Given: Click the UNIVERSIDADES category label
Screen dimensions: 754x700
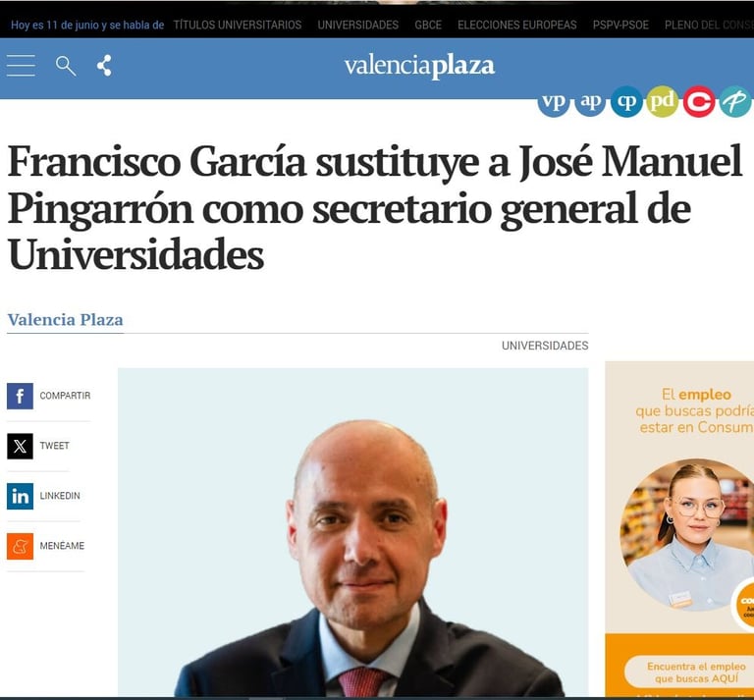Looking at the screenshot, I should coord(545,346).
